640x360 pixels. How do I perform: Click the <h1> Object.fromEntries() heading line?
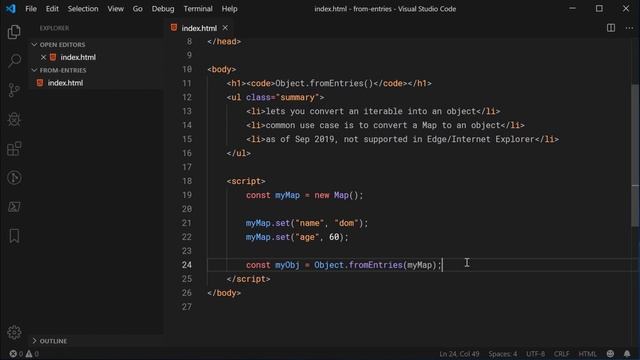point(329,83)
